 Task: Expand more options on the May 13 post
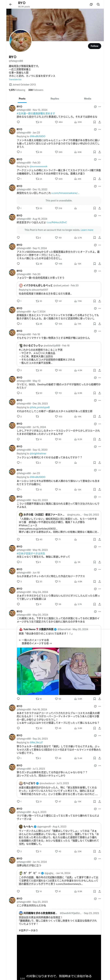[x=99, y=377]
